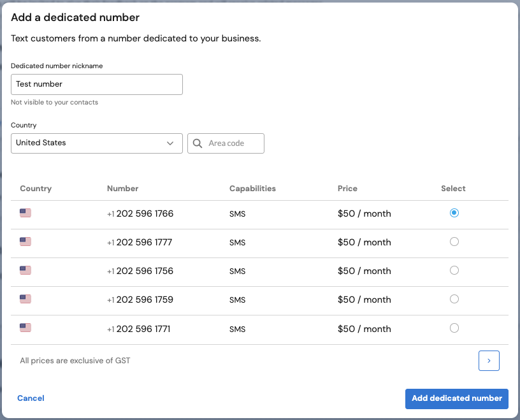Click the 'Country' label above the dropdown
Viewport: 520px width, 420px height.
(x=24, y=125)
